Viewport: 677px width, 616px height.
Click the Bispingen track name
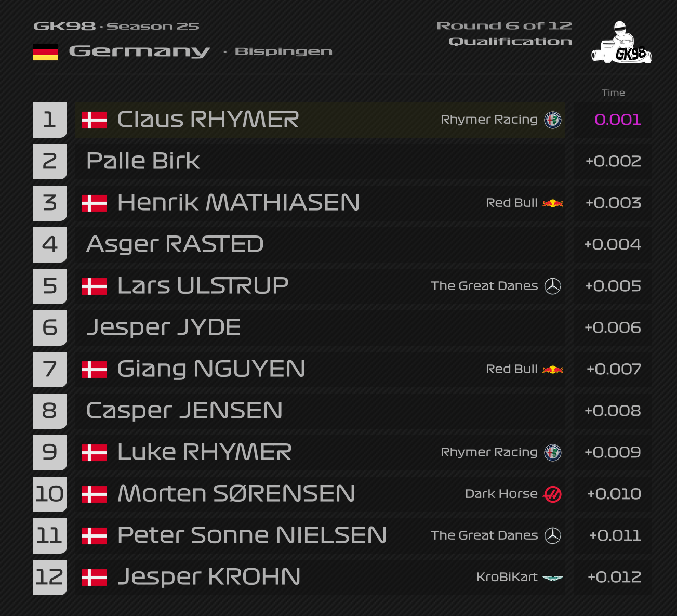tap(283, 51)
